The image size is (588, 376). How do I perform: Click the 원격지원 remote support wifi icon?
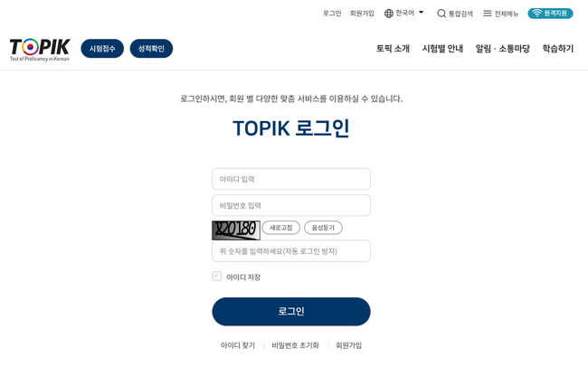tap(537, 14)
